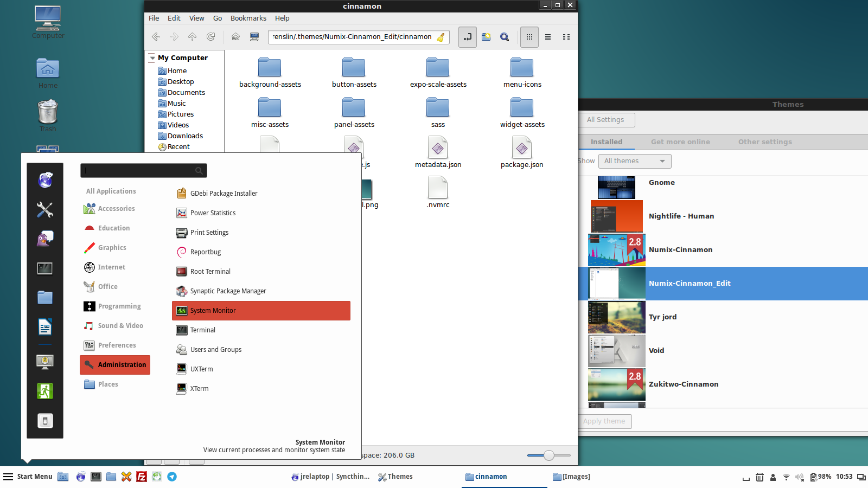The image size is (868, 488).
Task: Click the broom icon to clear the path
Action: 441,37
